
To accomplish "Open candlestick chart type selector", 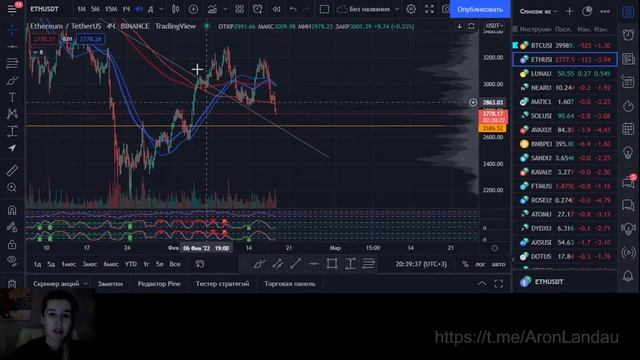I will pyautogui.click(x=176, y=9).
